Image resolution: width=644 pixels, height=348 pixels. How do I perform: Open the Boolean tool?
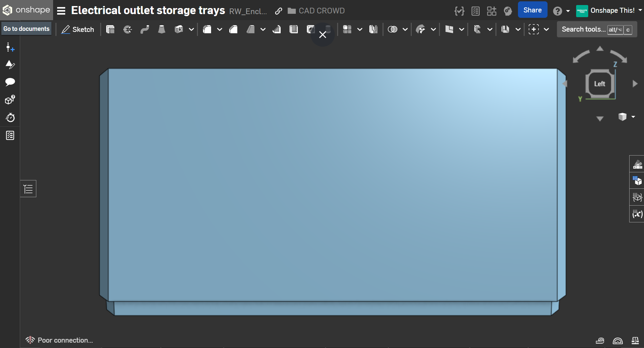pyautogui.click(x=392, y=30)
